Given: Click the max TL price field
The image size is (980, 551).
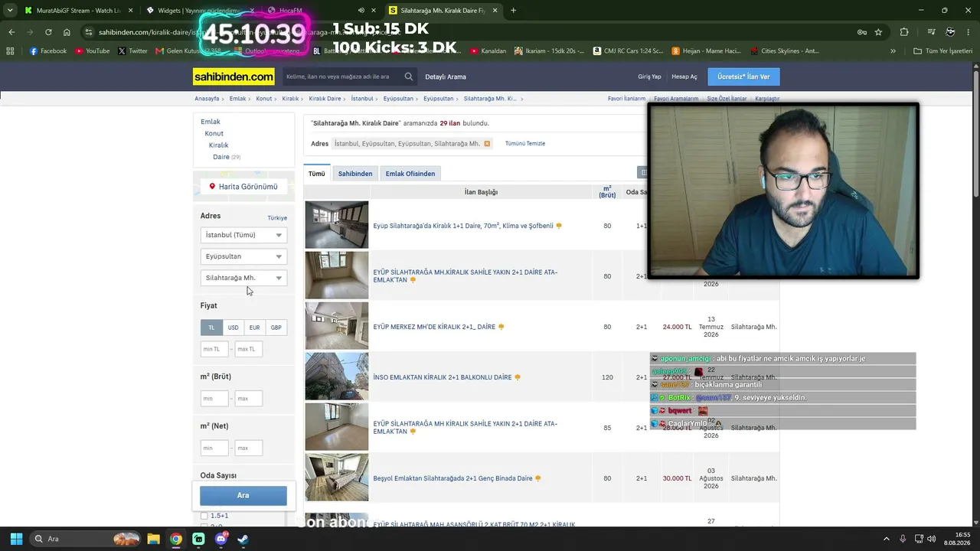Looking at the screenshot, I should point(249,349).
